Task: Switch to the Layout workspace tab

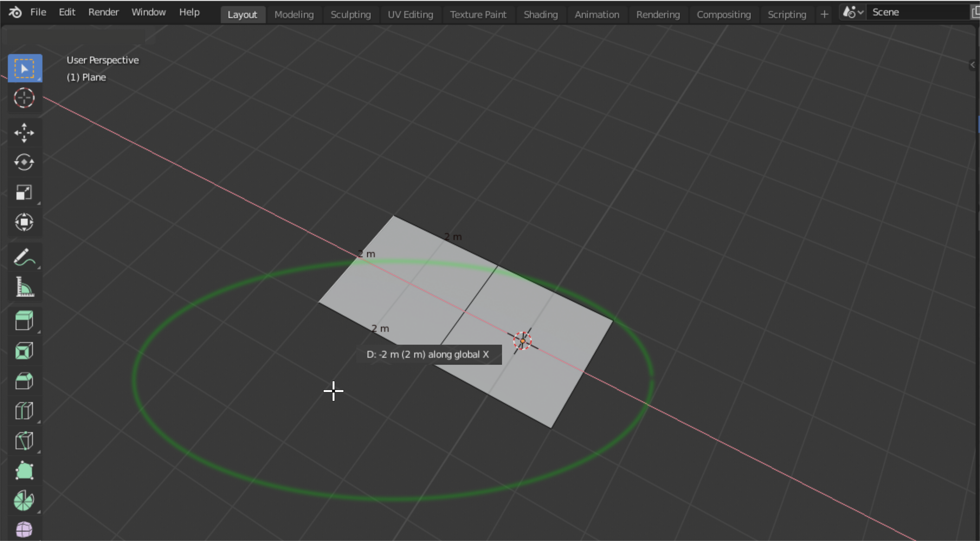Action: [242, 15]
